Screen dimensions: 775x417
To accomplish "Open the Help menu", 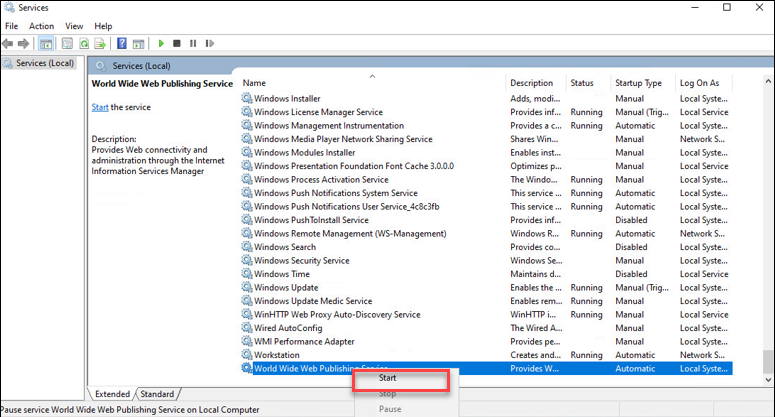I will click(103, 26).
